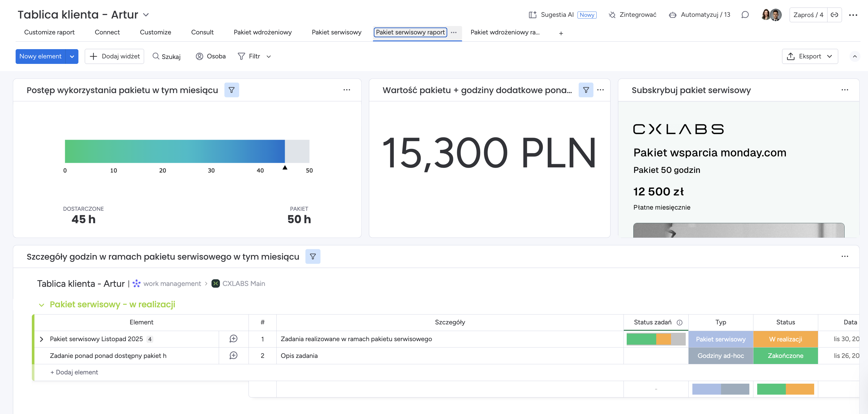Image resolution: width=868 pixels, height=414 pixels.
Task: Open Automatyzuj robot icon
Action: coord(673,15)
